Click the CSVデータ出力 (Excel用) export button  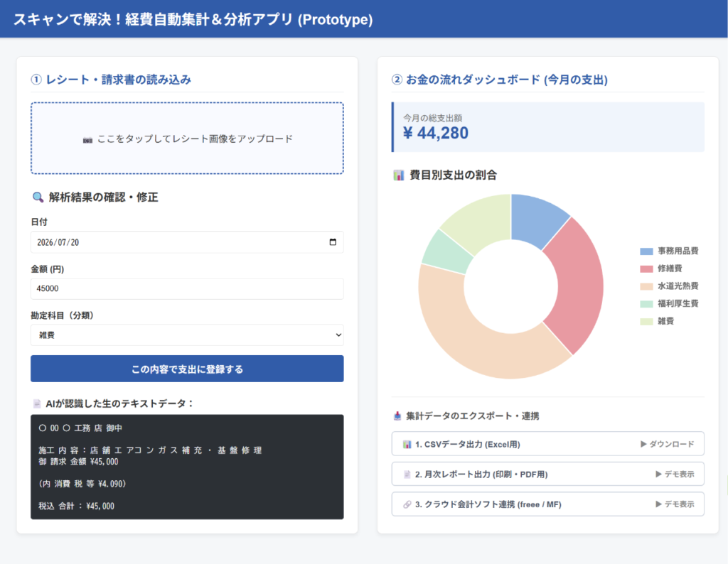pos(548,444)
